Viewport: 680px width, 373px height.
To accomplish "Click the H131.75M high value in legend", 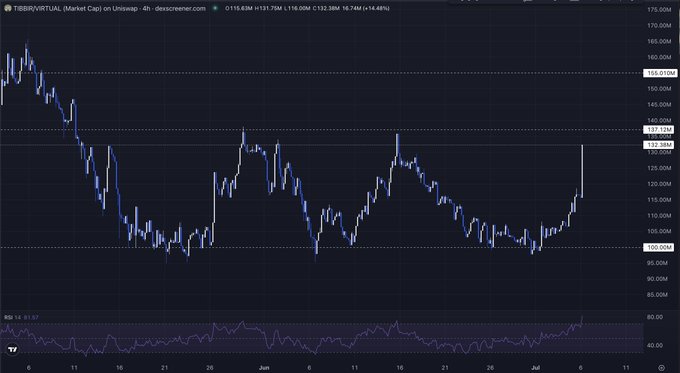I will [x=268, y=8].
